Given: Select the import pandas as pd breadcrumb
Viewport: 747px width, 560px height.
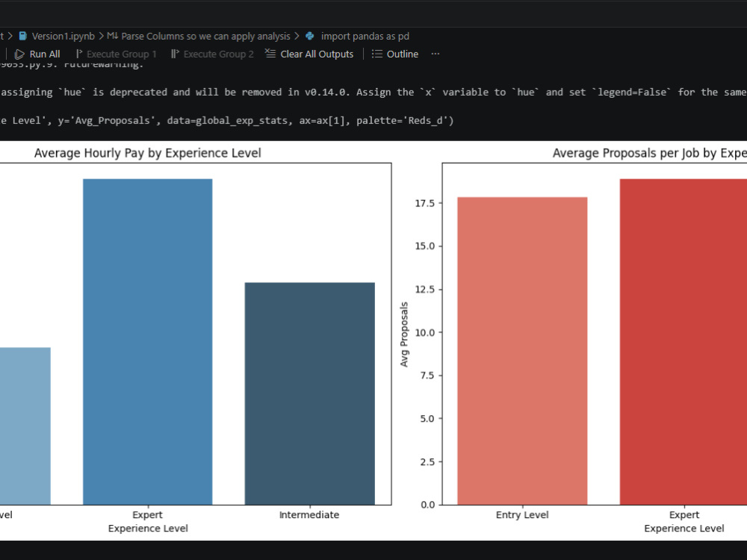Looking at the screenshot, I should click(x=365, y=36).
